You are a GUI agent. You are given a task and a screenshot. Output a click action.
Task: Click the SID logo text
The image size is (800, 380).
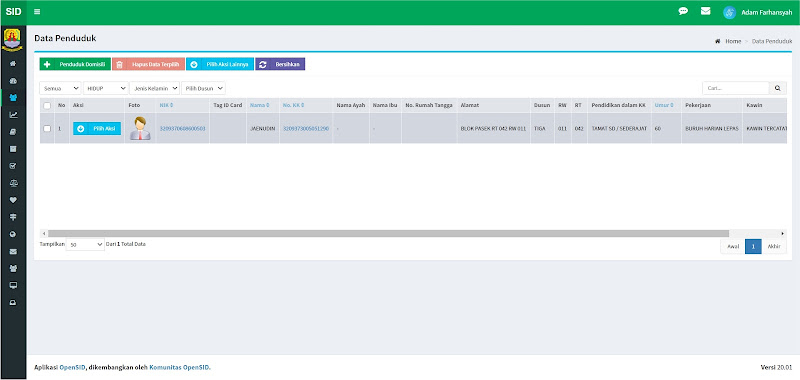point(13,12)
